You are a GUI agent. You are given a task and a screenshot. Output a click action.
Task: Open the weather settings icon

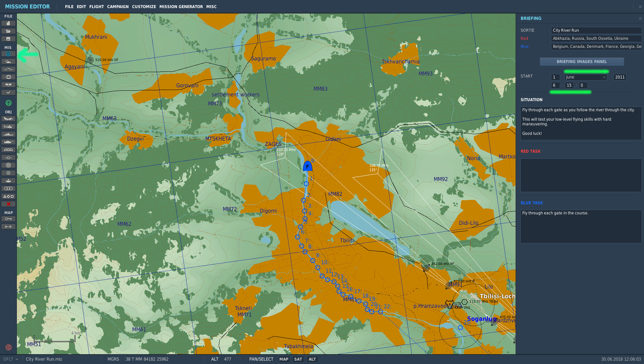(8, 61)
